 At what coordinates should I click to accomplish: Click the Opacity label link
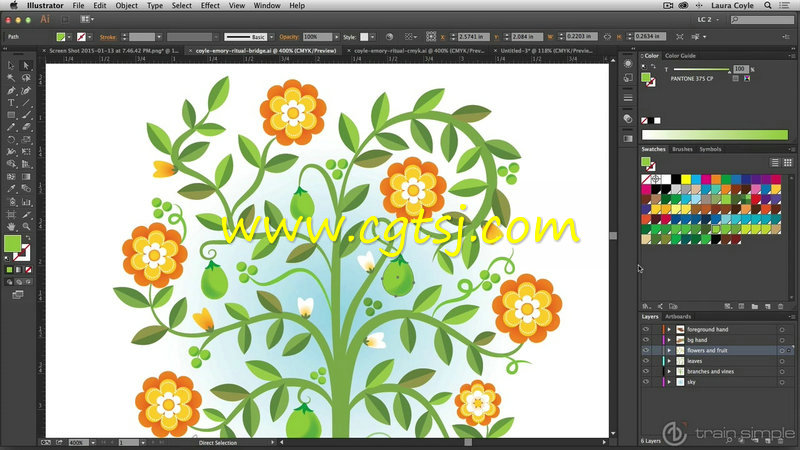pos(289,37)
